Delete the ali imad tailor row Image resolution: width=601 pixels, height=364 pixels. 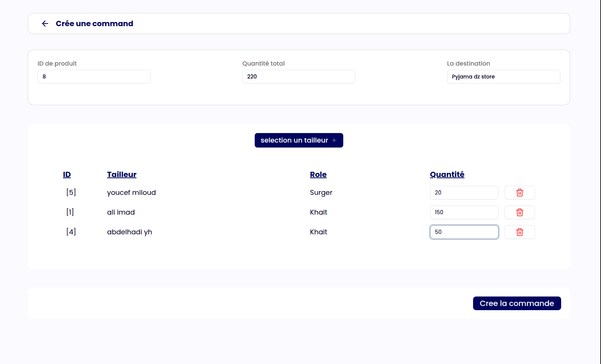[519, 212]
